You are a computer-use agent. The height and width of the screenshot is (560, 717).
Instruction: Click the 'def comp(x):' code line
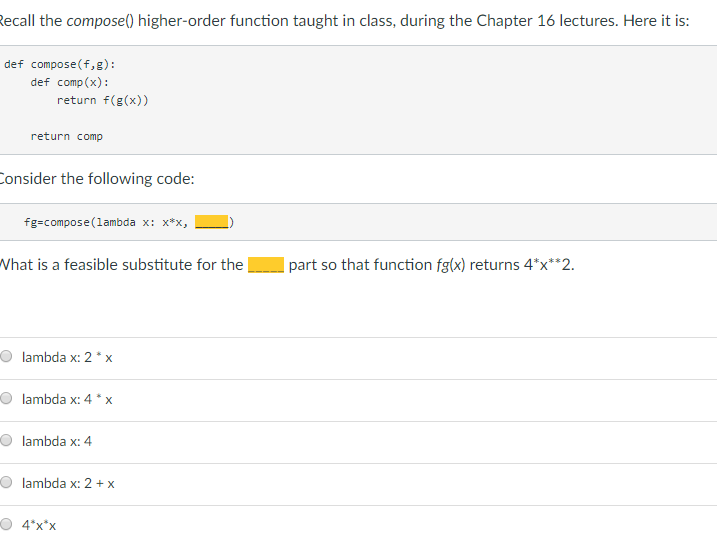pos(70,82)
